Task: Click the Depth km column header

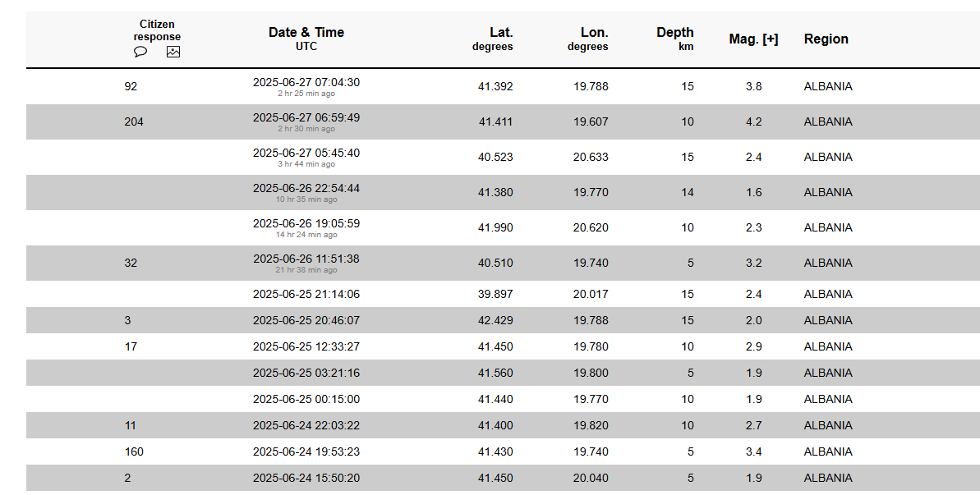Action: pyautogui.click(x=674, y=38)
